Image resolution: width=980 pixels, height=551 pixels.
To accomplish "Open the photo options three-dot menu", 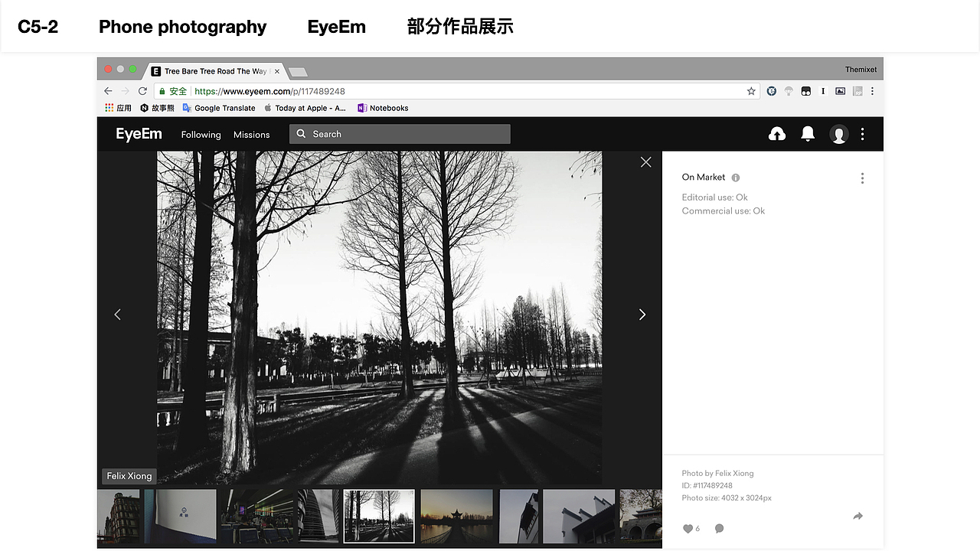I will tap(862, 178).
